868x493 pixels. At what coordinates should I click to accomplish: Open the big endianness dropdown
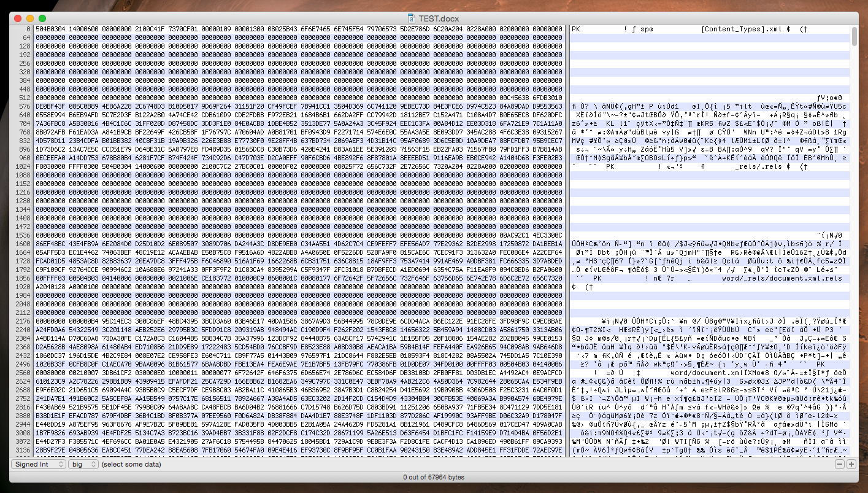83,464
